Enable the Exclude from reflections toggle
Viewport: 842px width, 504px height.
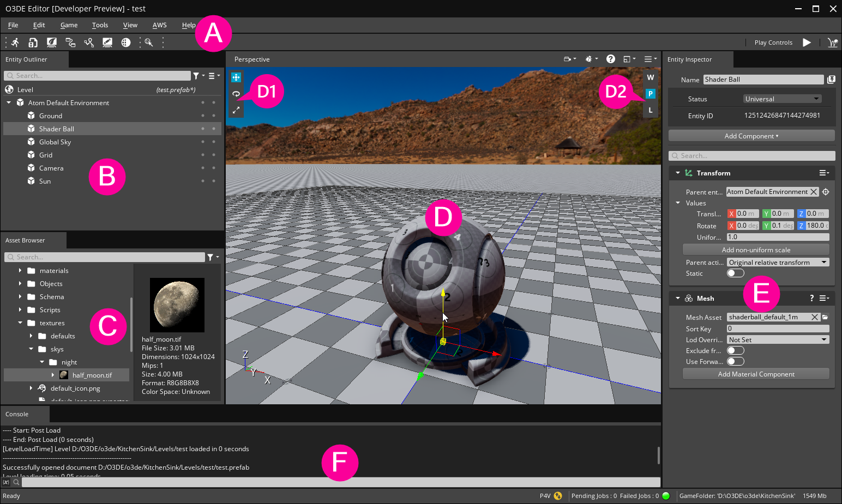click(735, 350)
